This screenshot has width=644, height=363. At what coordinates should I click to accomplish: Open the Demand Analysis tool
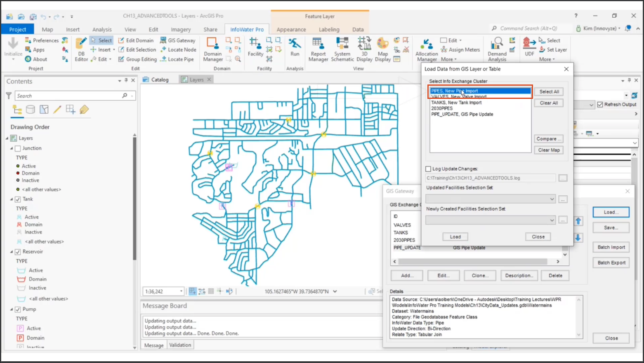click(x=497, y=49)
